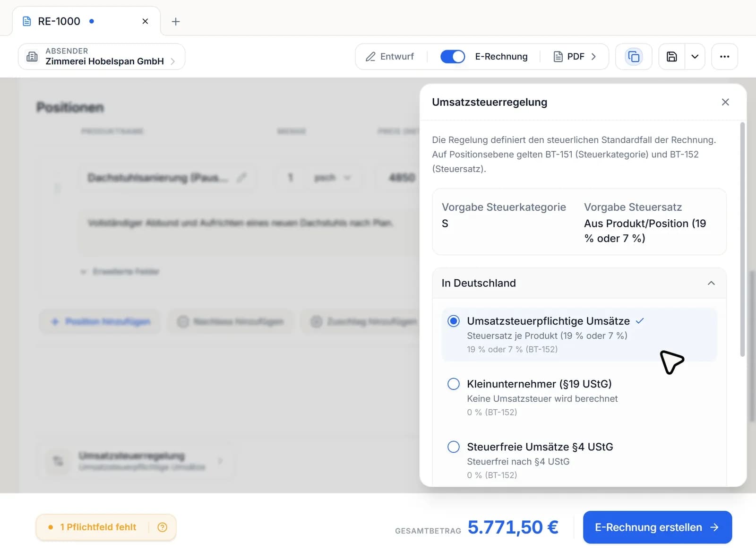Click the PDF chevron arrow

click(593, 57)
